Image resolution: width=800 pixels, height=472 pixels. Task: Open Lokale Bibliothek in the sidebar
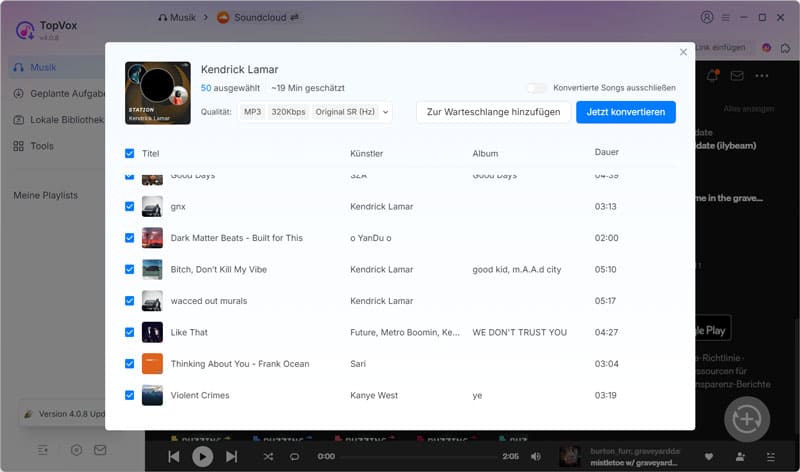(59, 120)
